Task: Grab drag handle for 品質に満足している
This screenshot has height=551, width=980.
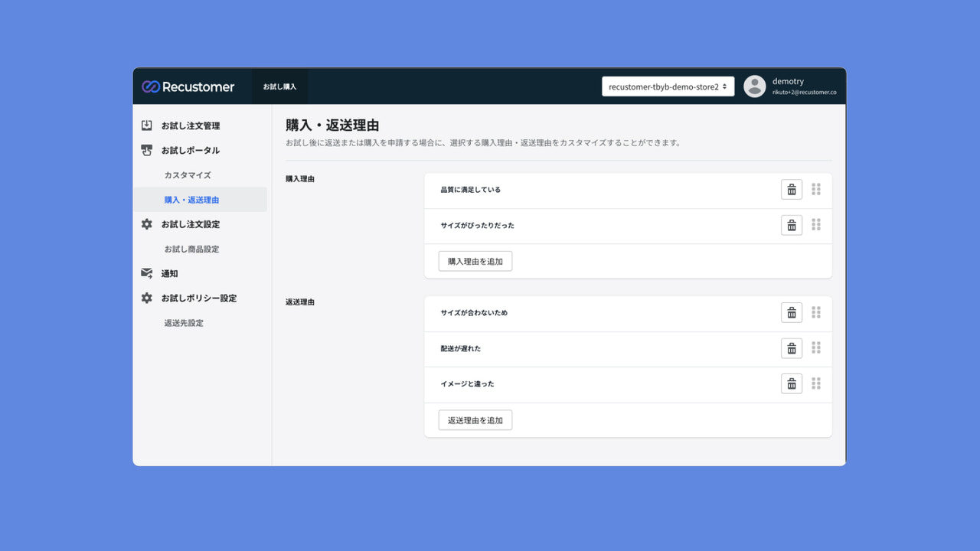Action: tap(816, 189)
